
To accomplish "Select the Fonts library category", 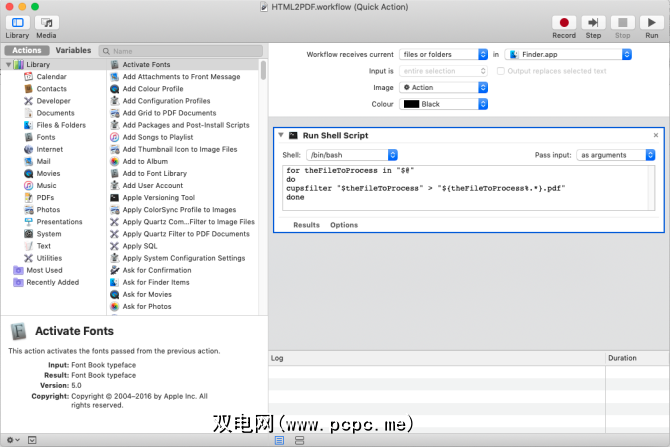I will pos(46,137).
